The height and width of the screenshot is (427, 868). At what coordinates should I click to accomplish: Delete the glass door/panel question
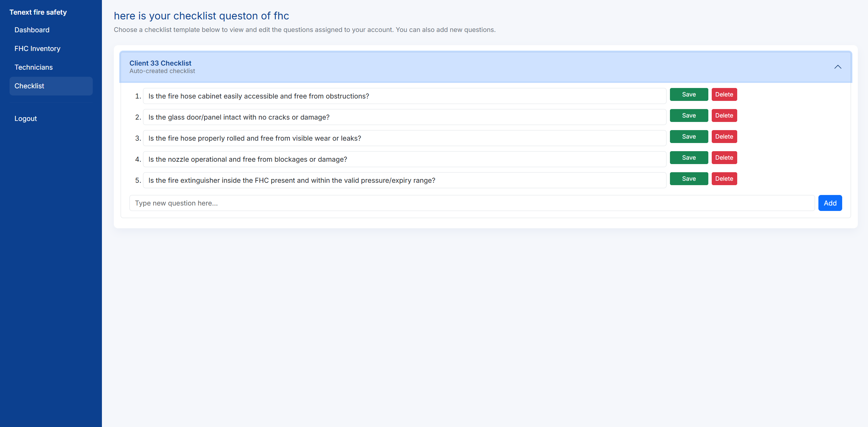pos(724,115)
